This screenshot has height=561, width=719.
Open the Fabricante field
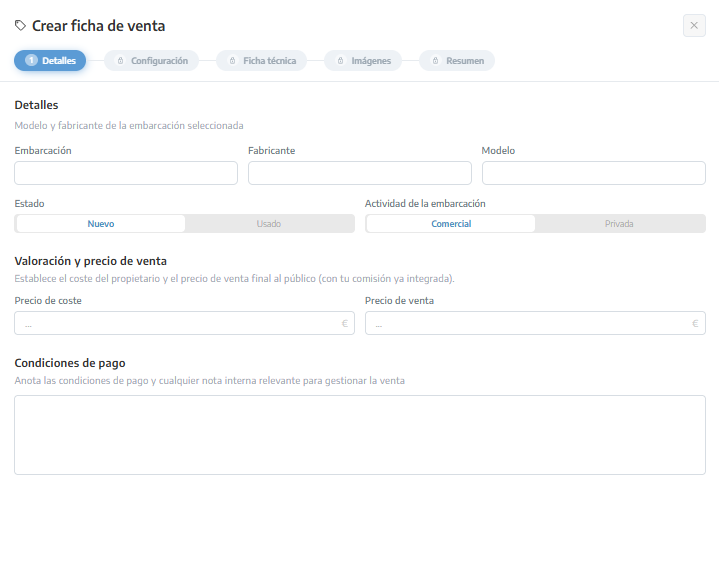click(x=360, y=173)
